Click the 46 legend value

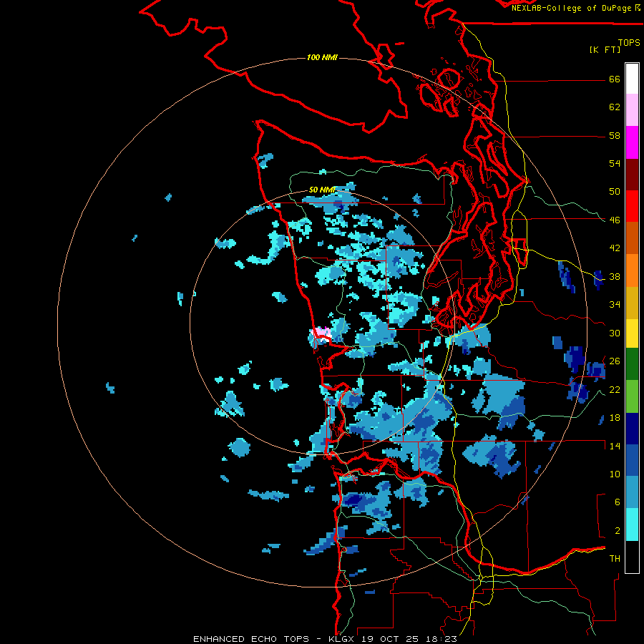click(615, 220)
